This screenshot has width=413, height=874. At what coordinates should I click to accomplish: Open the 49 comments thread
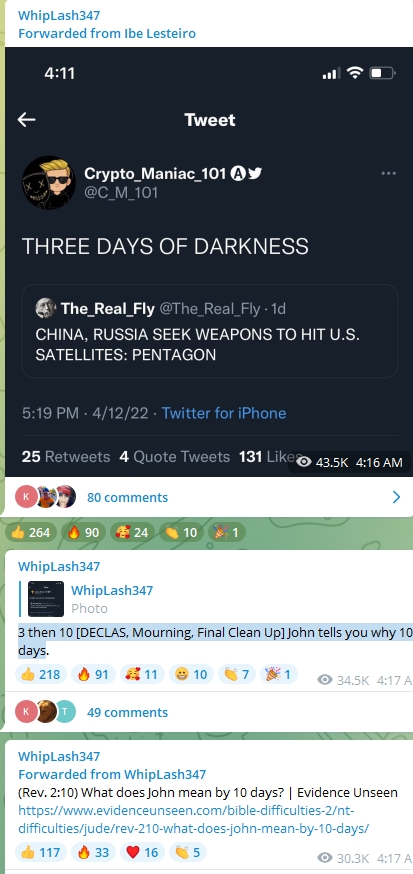(127, 712)
